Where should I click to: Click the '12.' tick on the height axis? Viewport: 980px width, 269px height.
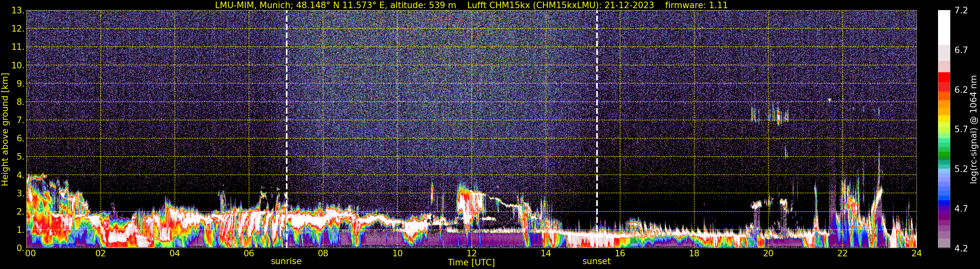click(18, 29)
